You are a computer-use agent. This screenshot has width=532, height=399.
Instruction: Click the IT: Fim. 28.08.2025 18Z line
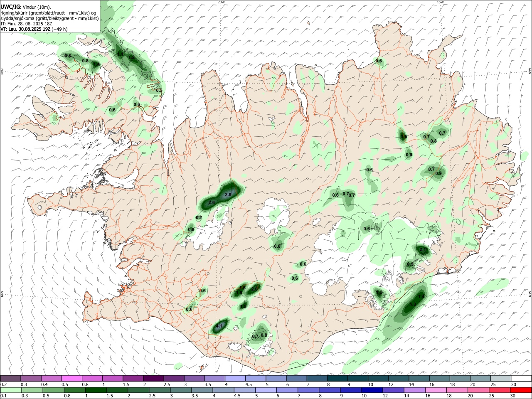click(26, 24)
